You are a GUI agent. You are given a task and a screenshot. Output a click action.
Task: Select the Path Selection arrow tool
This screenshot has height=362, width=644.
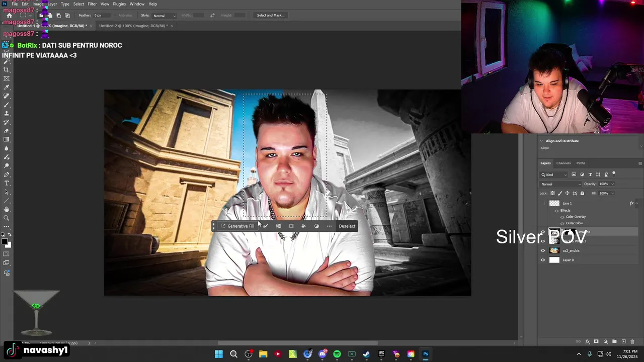[x=7, y=192]
